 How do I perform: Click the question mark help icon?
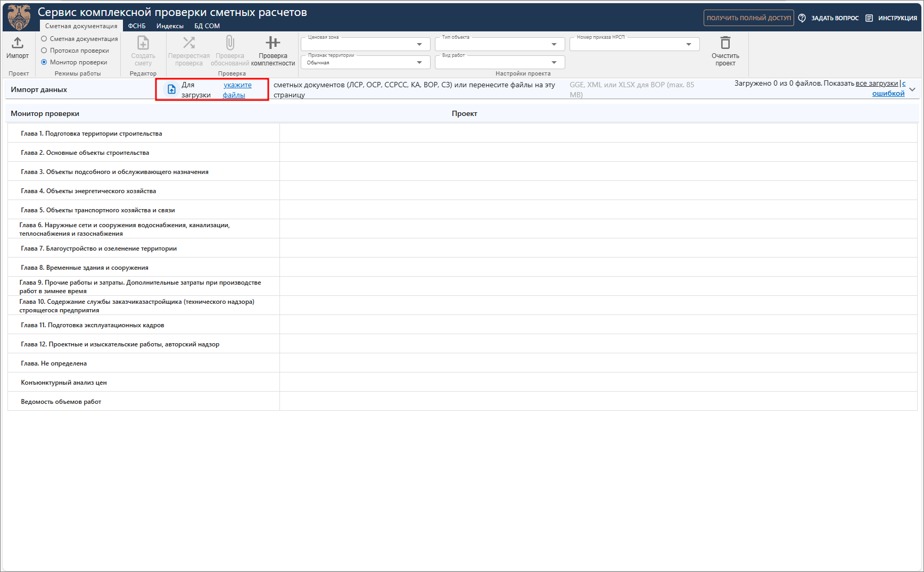(802, 18)
